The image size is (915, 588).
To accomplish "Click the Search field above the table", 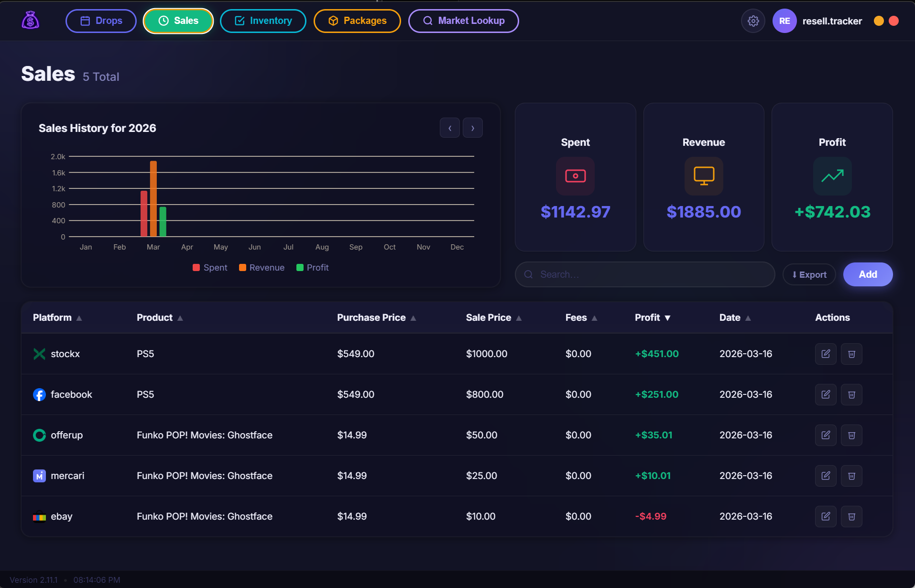I will (644, 274).
